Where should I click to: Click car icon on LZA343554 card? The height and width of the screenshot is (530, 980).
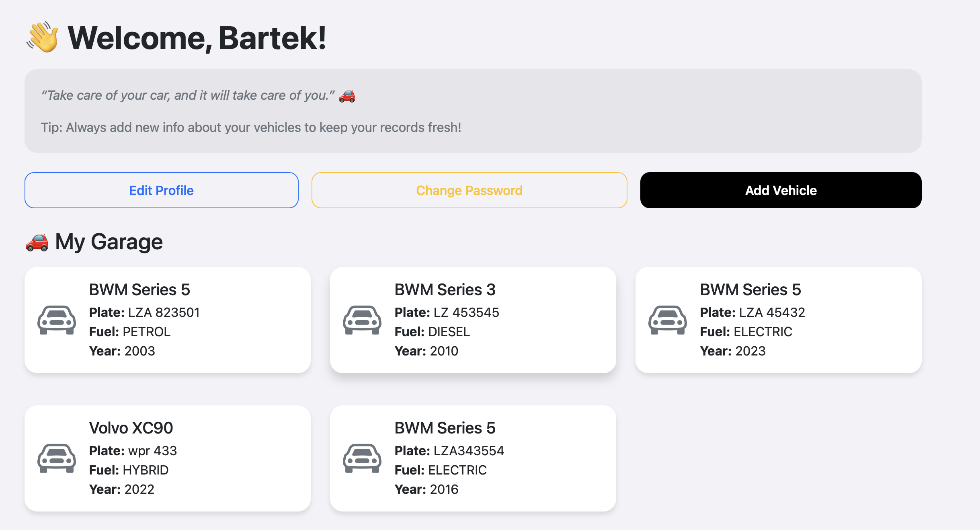(x=362, y=458)
